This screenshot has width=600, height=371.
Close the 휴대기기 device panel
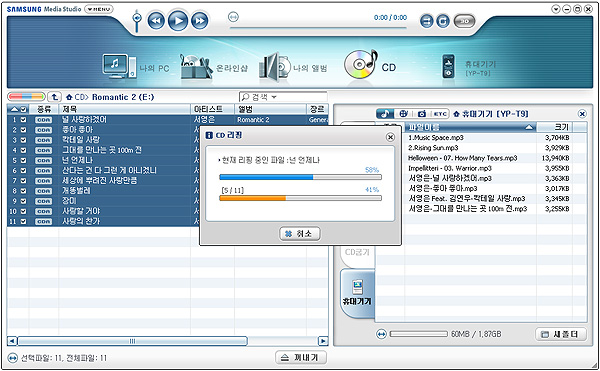(582, 114)
